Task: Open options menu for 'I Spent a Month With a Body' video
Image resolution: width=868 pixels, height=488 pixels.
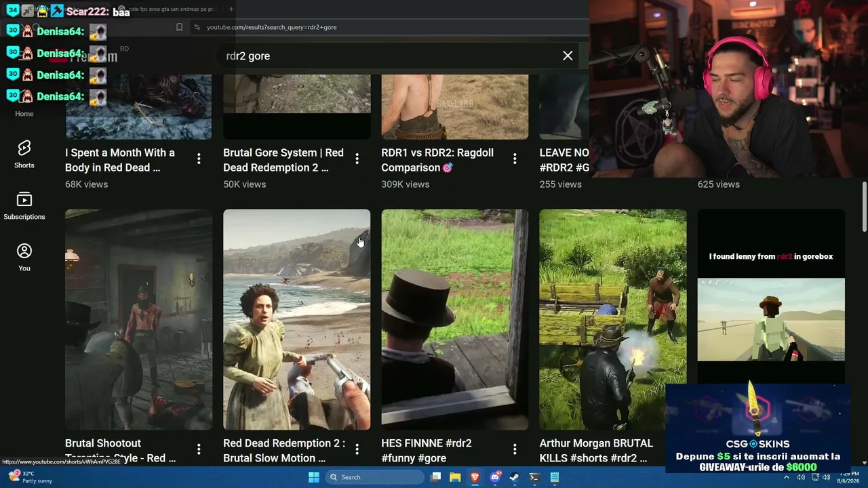Action: point(199,159)
